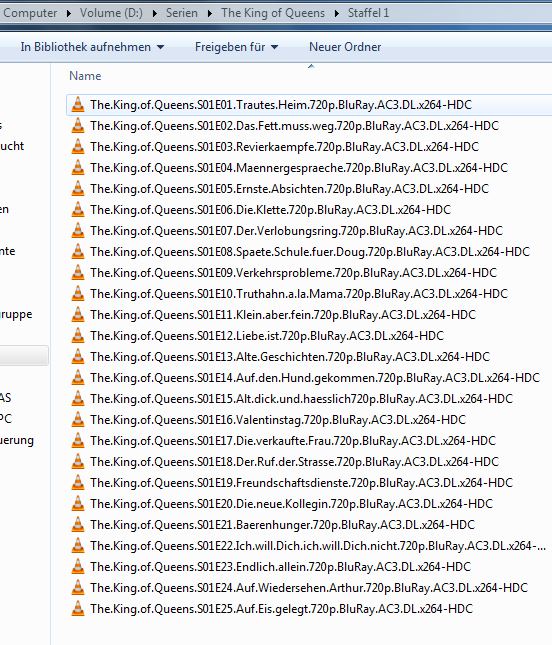Select file S01E08.Spaete.Schule.fuer.Doug
The image size is (552, 645).
pyautogui.click(x=310, y=252)
